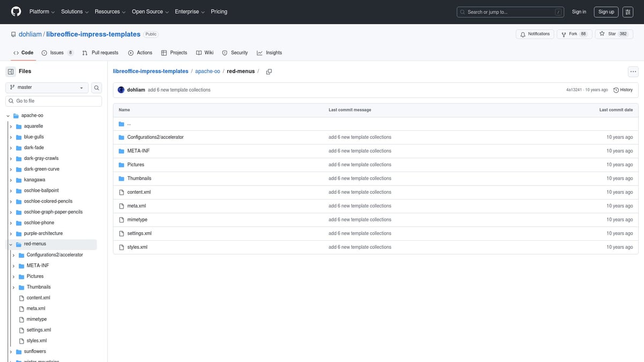Click the folder icon of Configurations2/accelerator row
Screen dimensions: 644x362
121,137
